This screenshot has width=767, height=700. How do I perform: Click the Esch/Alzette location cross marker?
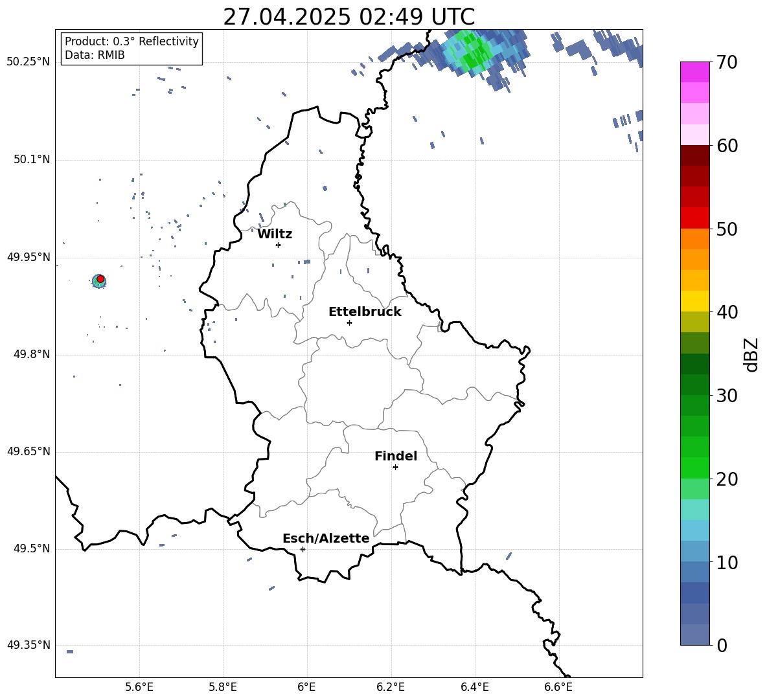point(303,549)
